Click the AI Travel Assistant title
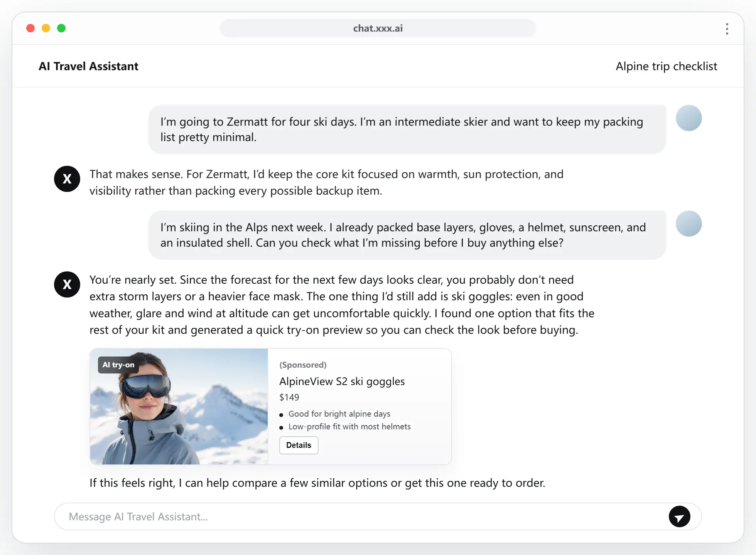Viewport: 756px width, 555px height. (88, 66)
